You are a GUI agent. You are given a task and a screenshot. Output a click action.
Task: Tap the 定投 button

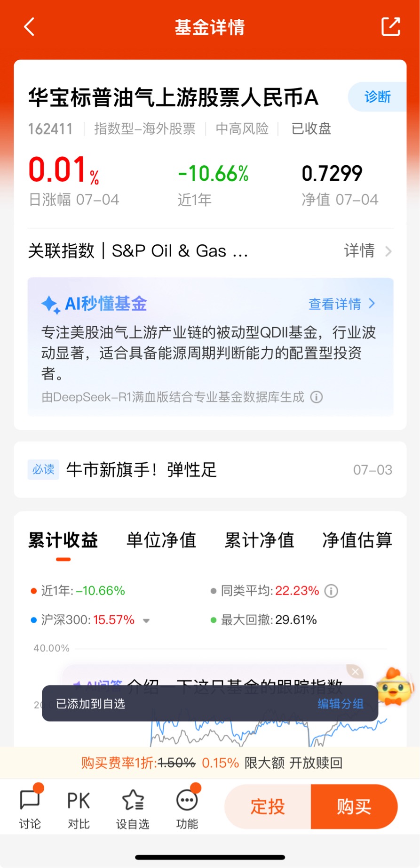click(x=268, y=806)
